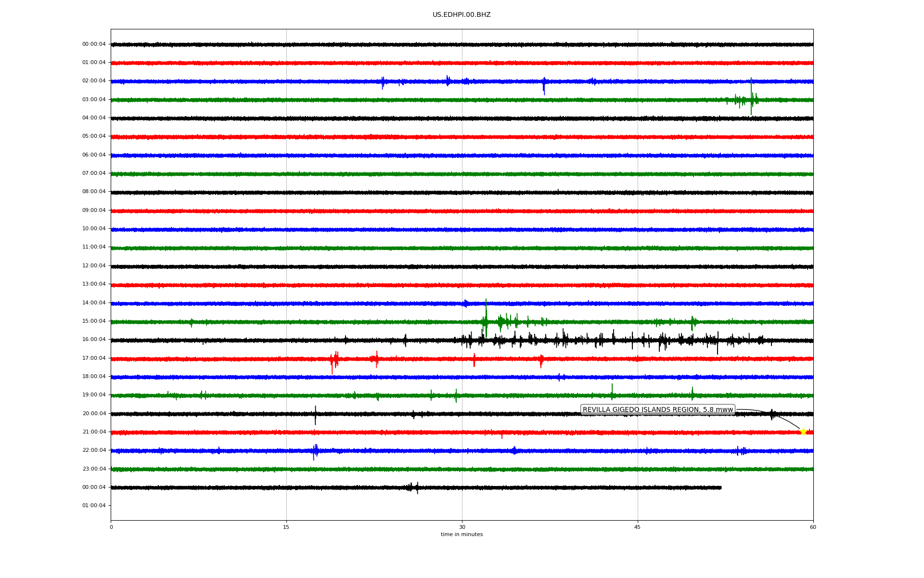This screenshot has width=924, height=578.
Task: Click the yellow star earthquake marker
Action: (x=803, y=432)
